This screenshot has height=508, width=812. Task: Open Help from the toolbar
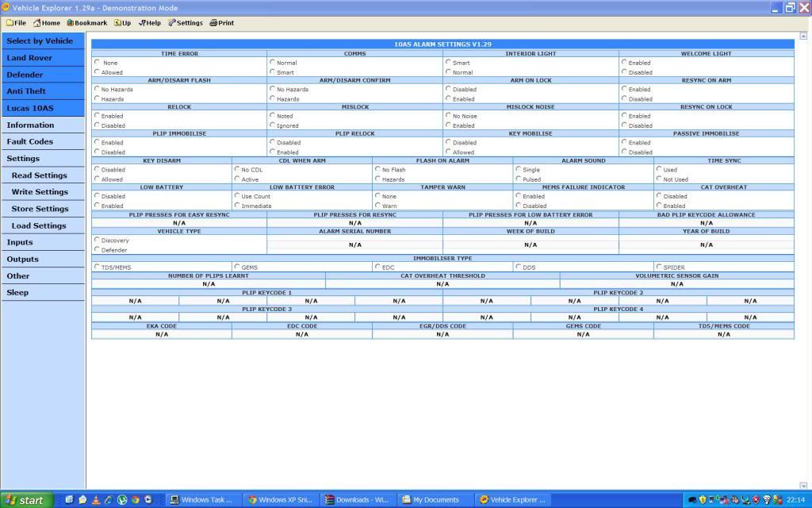tap(149, 23)
